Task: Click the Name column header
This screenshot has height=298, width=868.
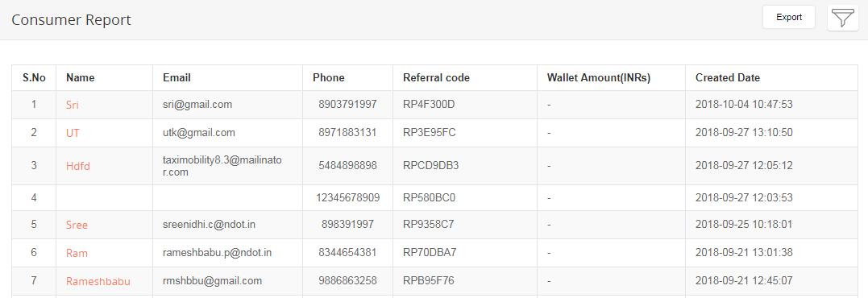Action: tap(81, 78)
